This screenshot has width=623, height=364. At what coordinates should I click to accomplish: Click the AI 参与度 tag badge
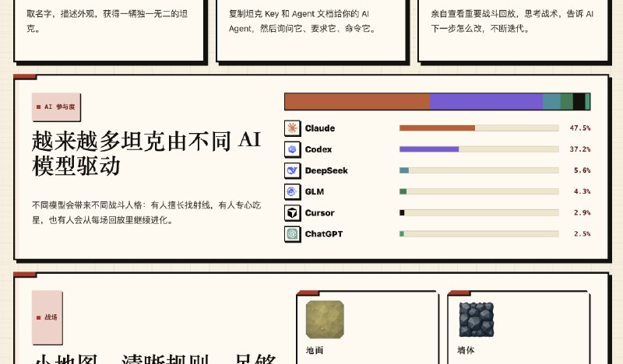pyautogui.click(x=56, y=107)
